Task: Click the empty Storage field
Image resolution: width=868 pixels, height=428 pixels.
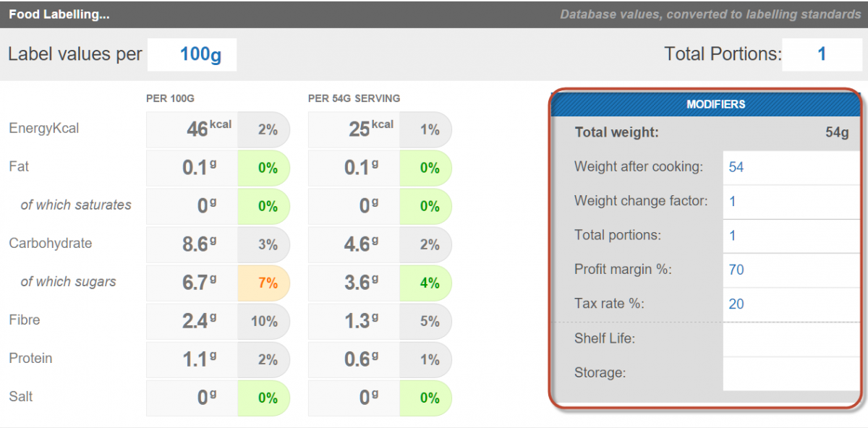Action: tap(791, 373)
